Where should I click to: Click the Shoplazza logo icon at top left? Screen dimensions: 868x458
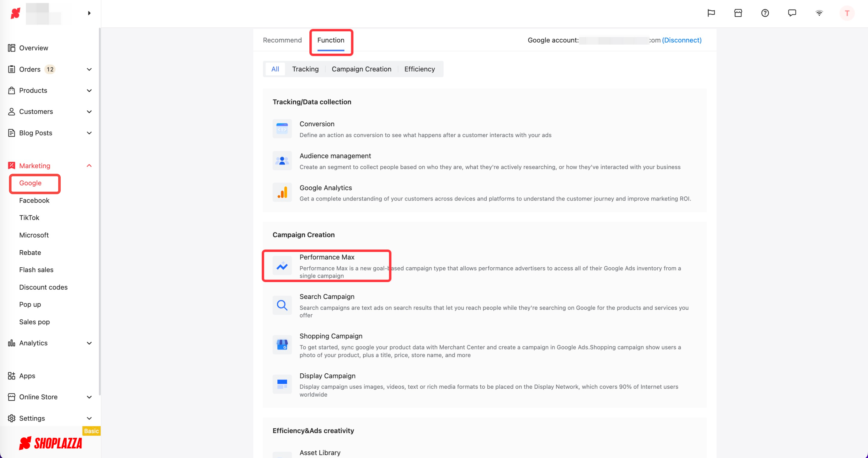point(15,13)
